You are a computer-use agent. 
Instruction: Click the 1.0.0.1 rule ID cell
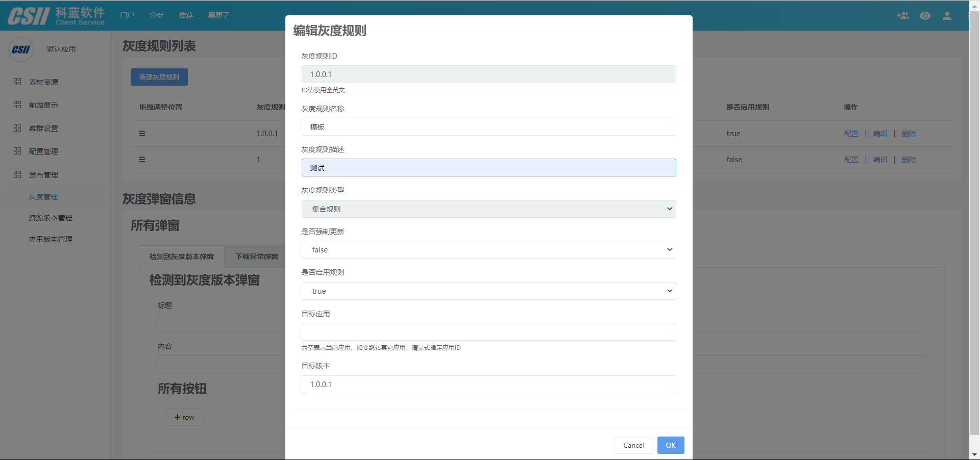[x=267, y=134]
